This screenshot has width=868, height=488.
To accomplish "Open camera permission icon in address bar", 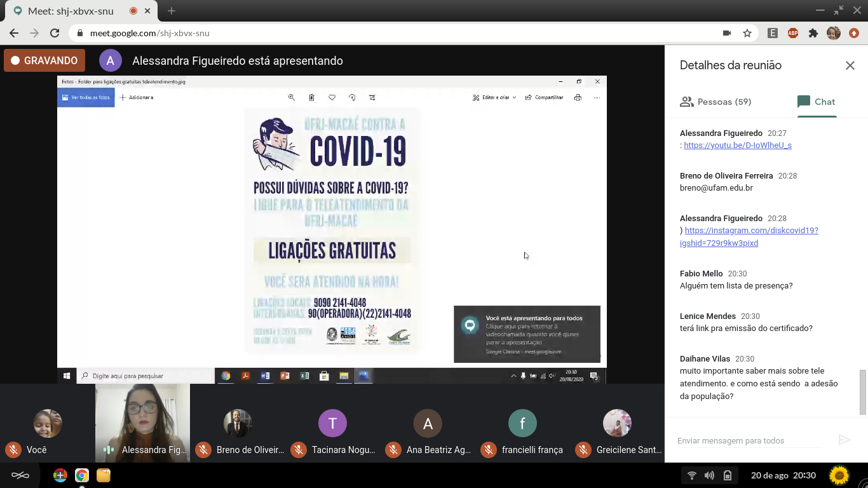I will coord(727,33).
